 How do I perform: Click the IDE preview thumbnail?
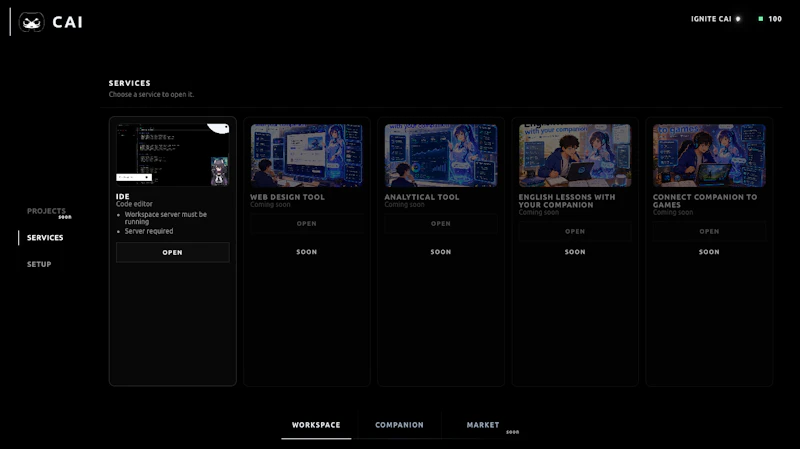pos(172,155)
